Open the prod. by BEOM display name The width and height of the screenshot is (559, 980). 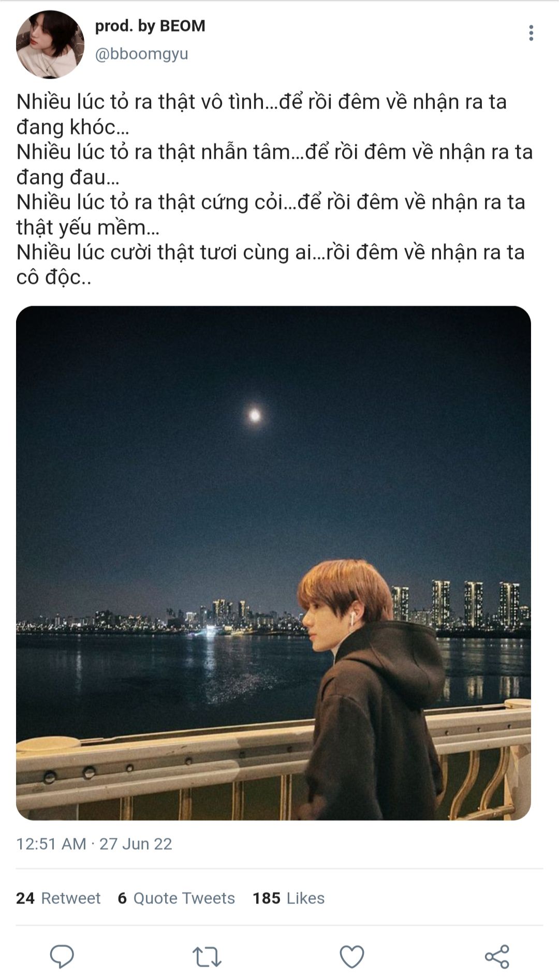(x=150, y=26)
